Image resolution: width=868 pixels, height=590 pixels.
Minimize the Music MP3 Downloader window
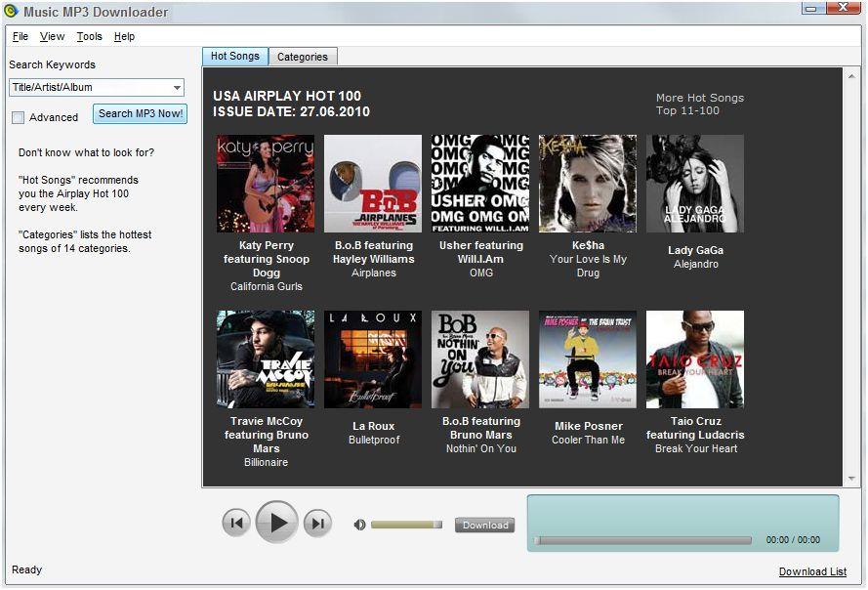pyautogui.click(x=812, y=8)
